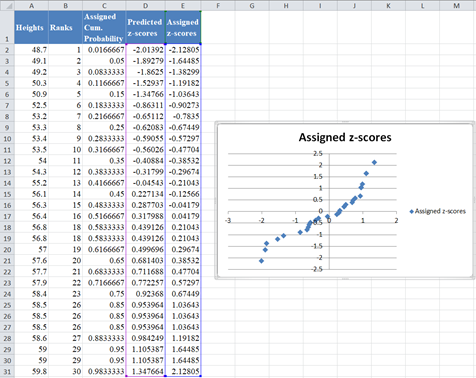Select column H header
This screenshot has width=476, height=378.
tap(286, 5)
